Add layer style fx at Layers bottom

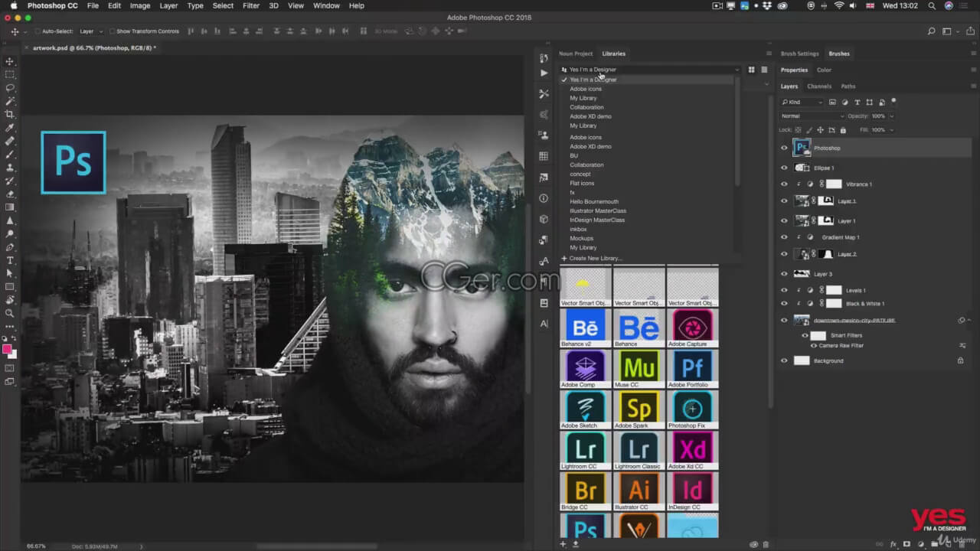click(893, 544)
